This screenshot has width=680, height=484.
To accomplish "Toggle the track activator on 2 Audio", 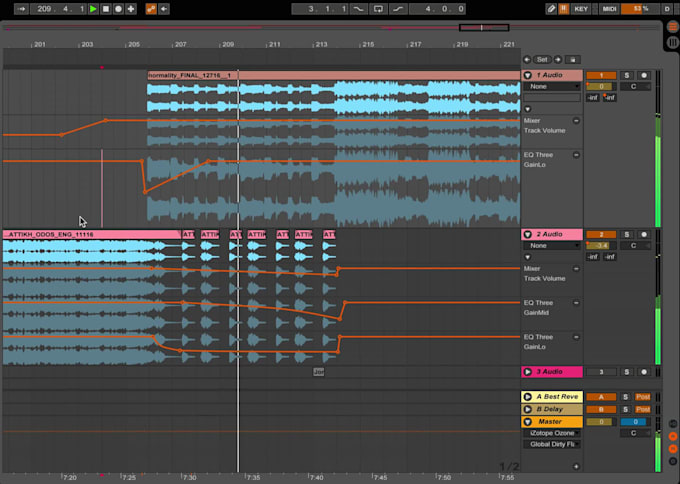I will [601, 234].
